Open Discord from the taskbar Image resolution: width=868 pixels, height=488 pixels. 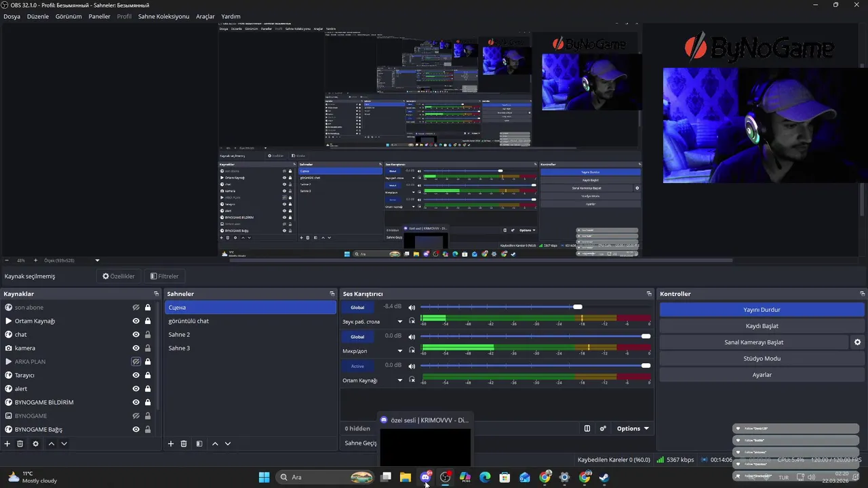click(x=426, y=477)
